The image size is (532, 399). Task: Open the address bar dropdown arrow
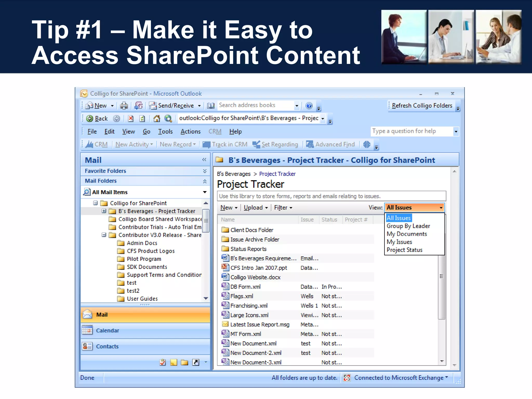click(323, 119)
